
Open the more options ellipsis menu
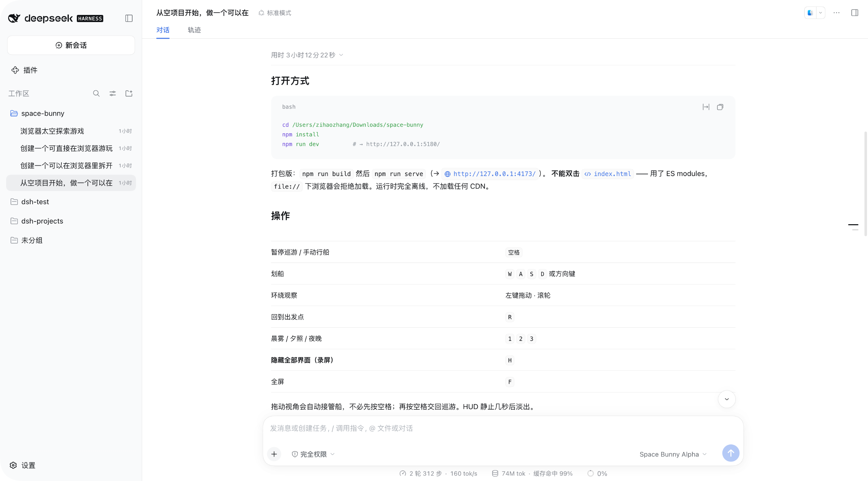(x=836, y=13)
